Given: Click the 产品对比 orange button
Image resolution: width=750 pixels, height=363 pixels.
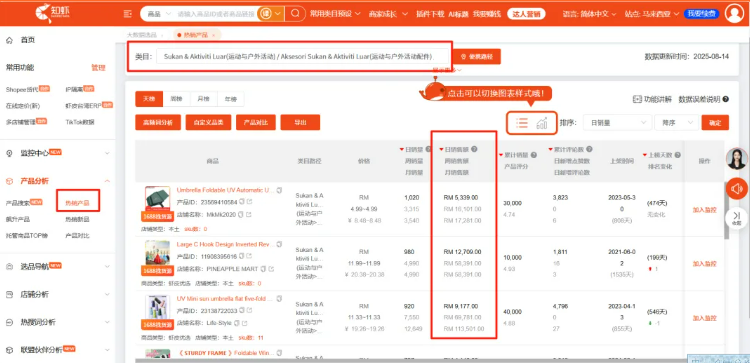Looking at the screenshot, I should pos(256,122).
